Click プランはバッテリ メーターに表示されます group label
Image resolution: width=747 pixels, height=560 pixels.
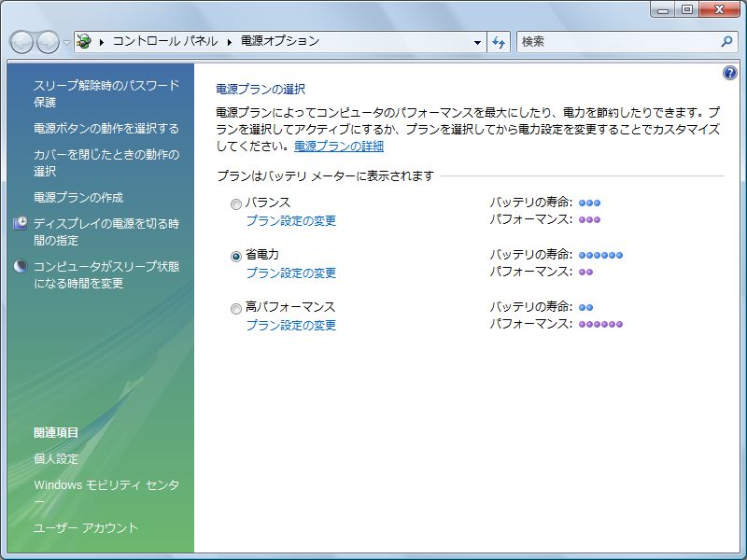325,175
